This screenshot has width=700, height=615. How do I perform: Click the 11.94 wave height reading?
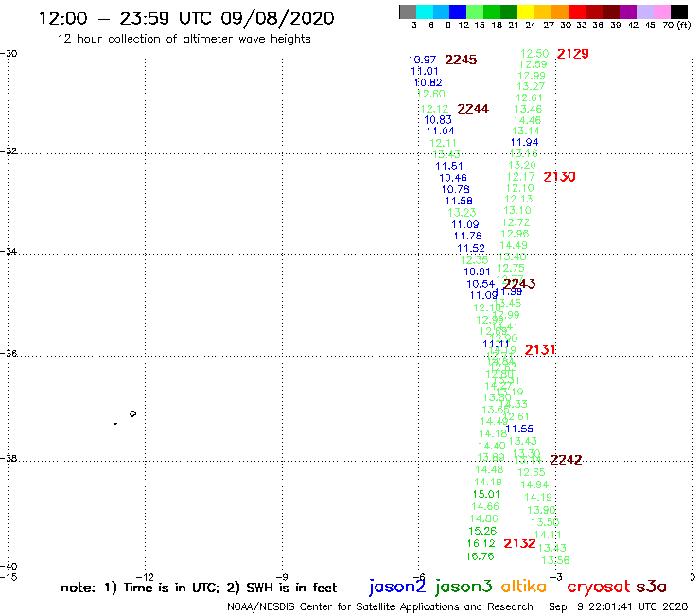click(525, 142)
